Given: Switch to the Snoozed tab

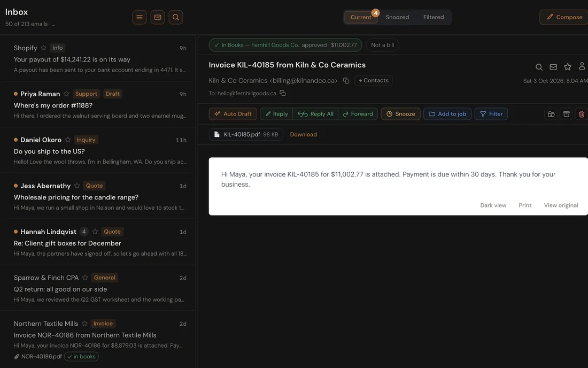Looking at the screenshot, I should tap(397, 17).
